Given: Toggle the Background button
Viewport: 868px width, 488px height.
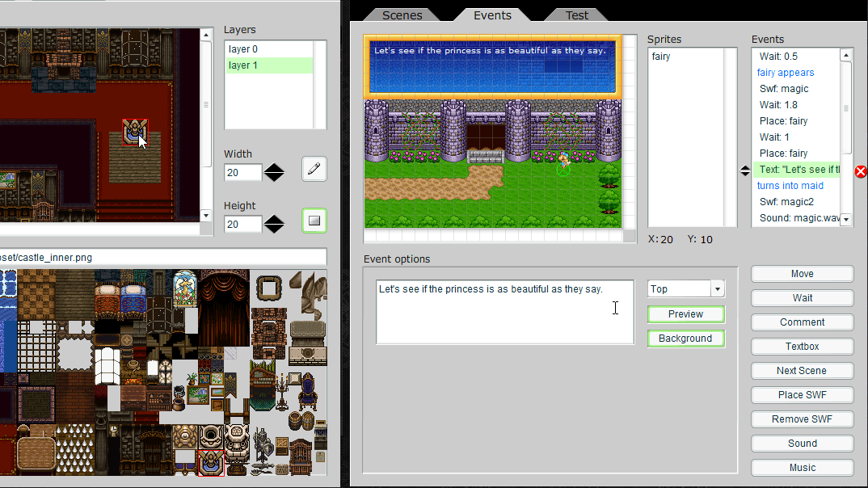Looking at the screenshot, I should 685,339.
